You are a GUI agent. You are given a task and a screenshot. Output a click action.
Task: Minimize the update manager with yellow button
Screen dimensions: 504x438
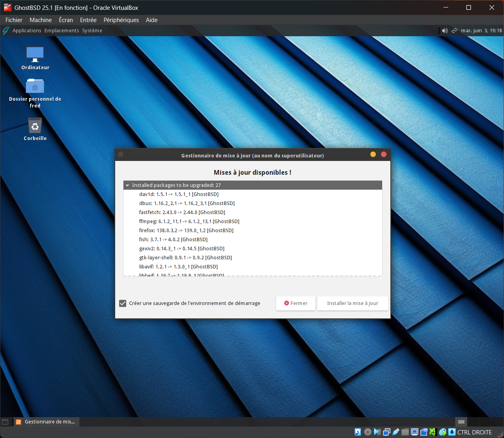(x=373, y=154)
